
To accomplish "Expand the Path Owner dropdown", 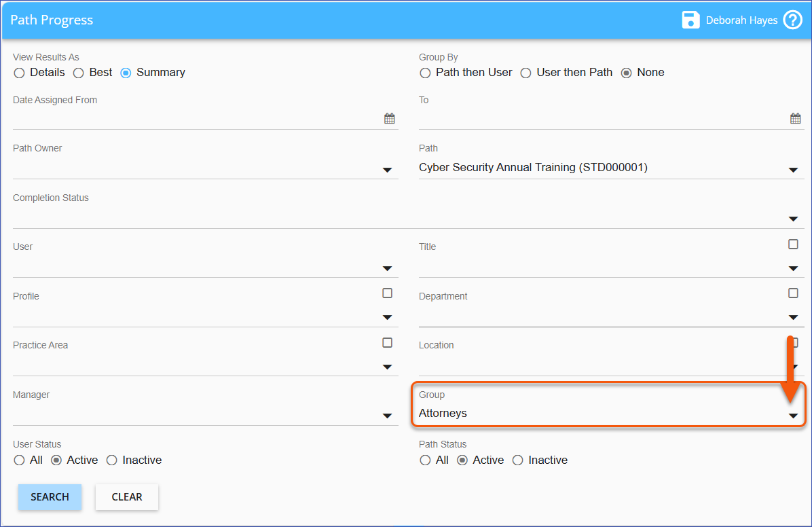I will coord(387,170).
